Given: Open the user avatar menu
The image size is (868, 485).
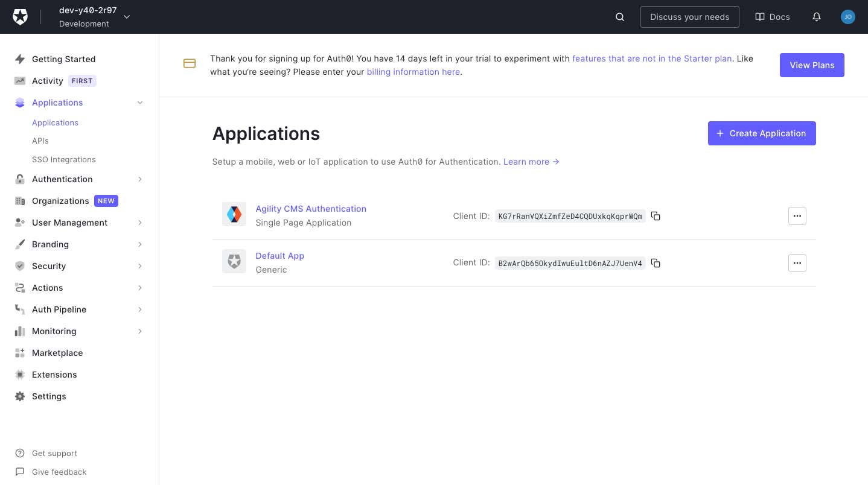Looking at the screenshot, I should coord(848,17).
